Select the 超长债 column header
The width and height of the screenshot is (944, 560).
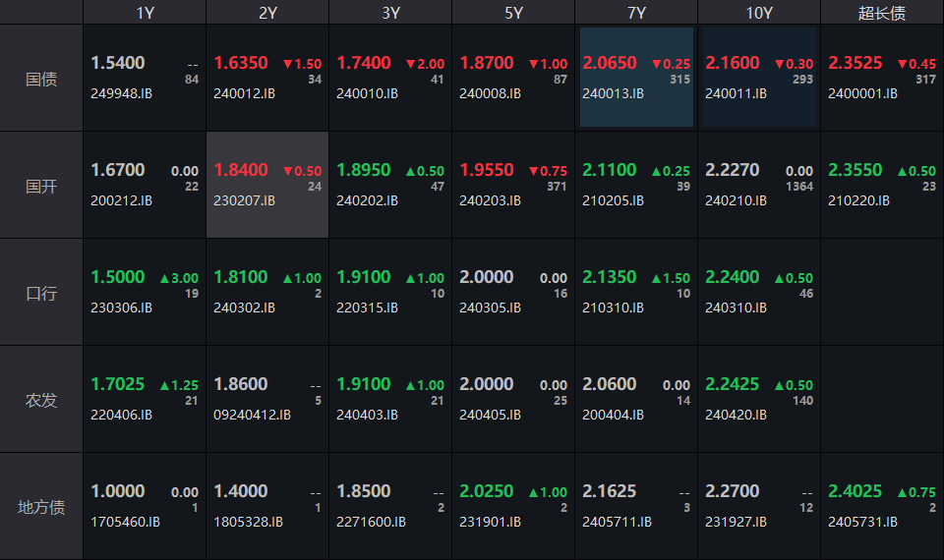pos(882,13)
